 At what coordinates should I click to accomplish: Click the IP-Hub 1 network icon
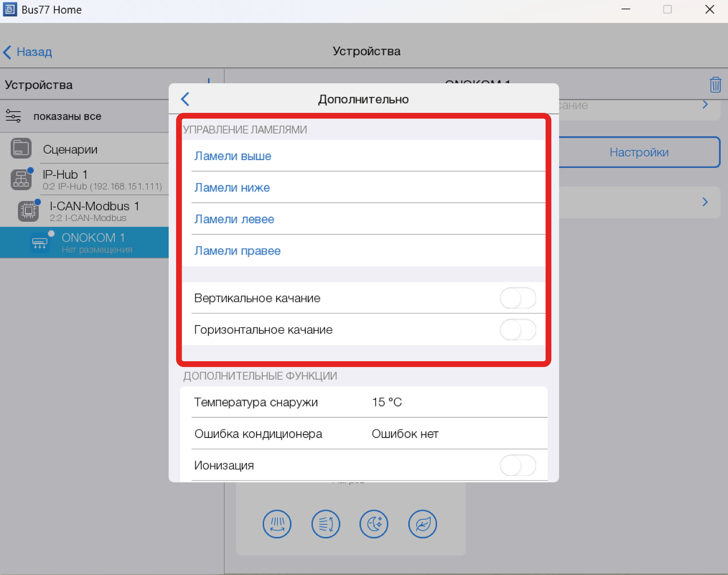coord(21,180)
